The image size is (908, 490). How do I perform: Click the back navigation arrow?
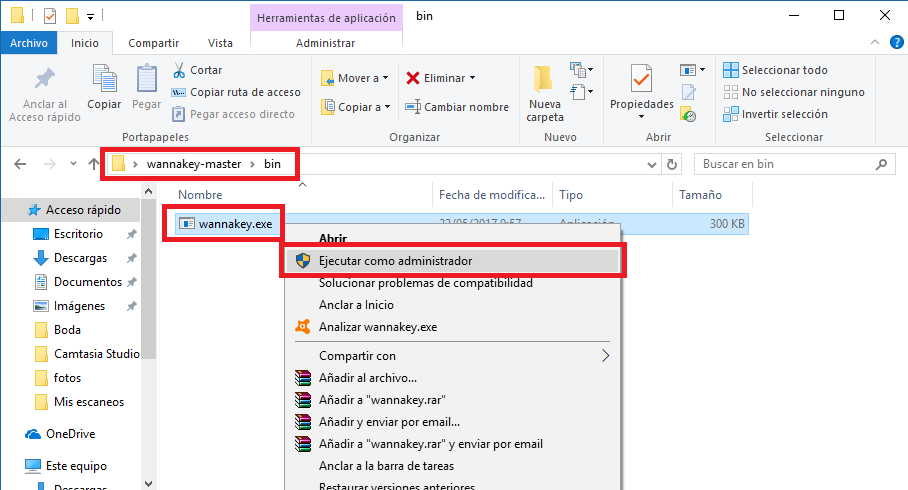pos(20,164)
